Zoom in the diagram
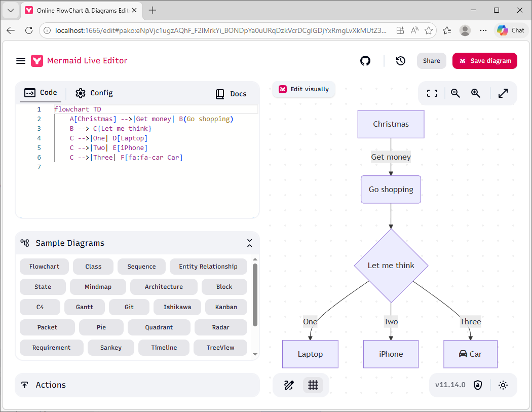The height and width of the screenshot is (412, 532). (x=476, y=93)
